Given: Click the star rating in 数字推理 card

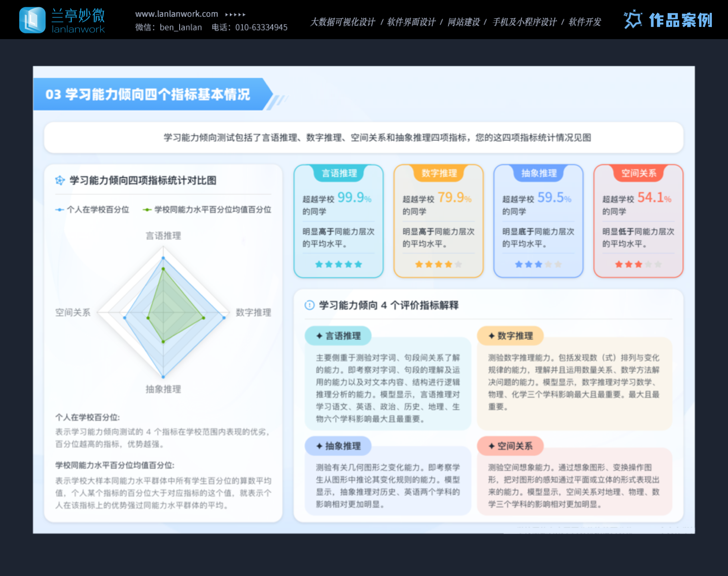Looking at the screenshot, I should (438, 264).
